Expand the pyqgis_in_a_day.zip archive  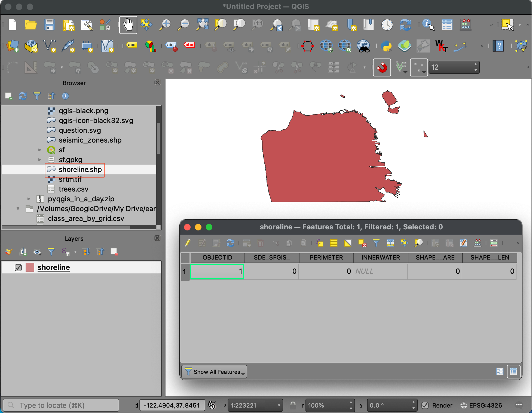29,199
